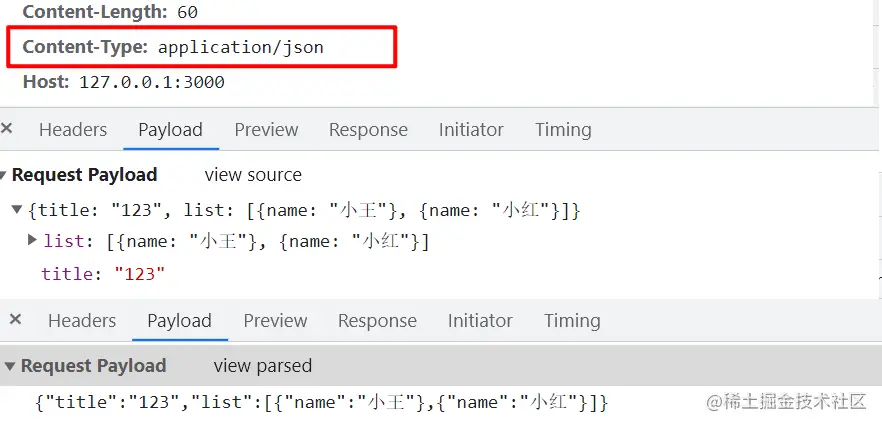Click the view source link
882x427 pixels.
click(253, 175)
